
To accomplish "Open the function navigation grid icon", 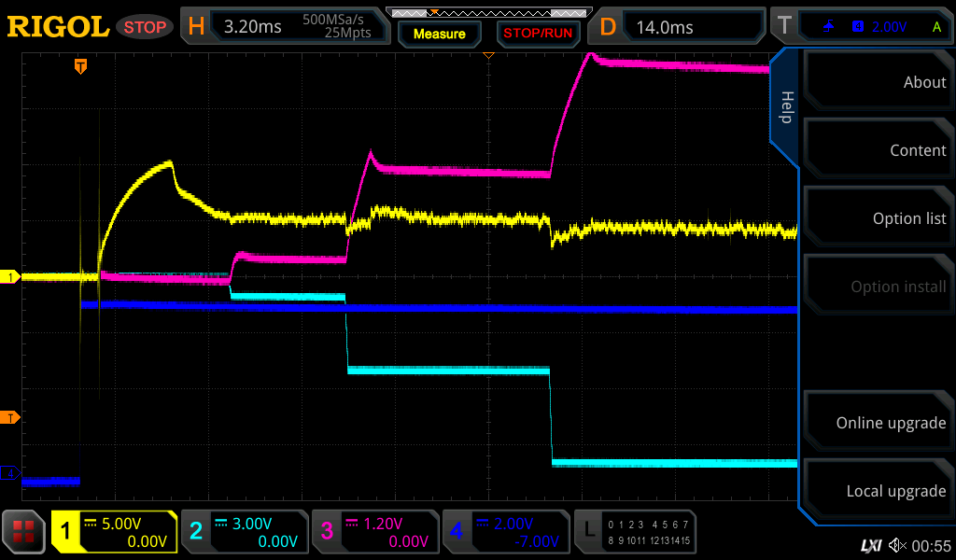I will 24,532.
